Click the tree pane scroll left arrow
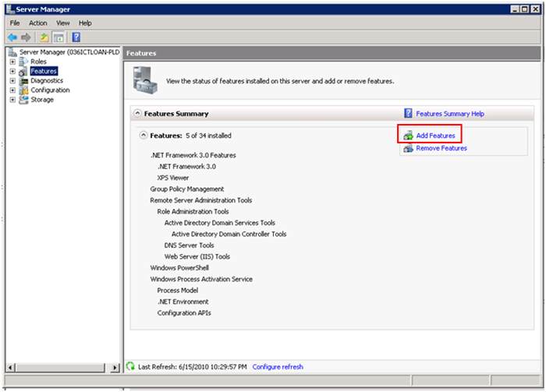Image resolution: width=546 pixels, height=392 pixels. 10,367
